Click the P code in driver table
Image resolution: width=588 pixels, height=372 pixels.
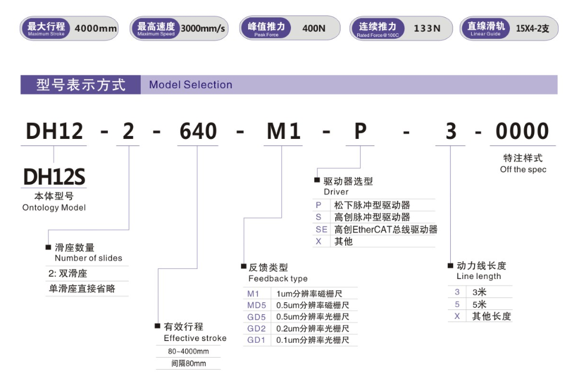318,205
